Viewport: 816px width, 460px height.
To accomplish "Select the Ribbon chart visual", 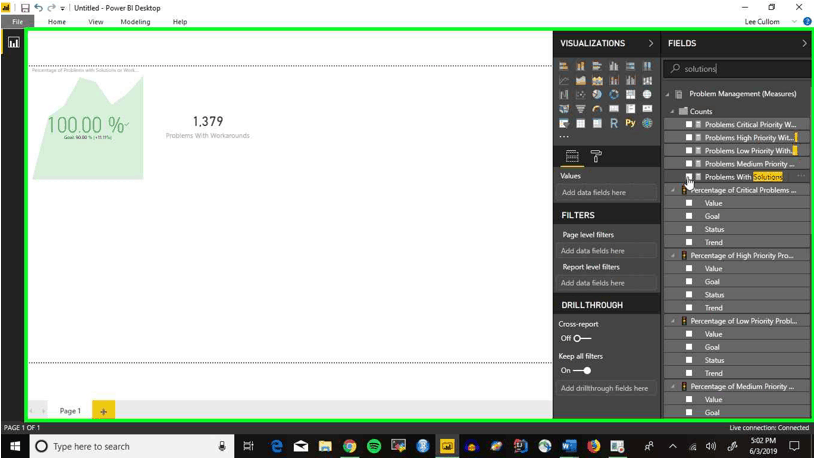I will pyautogui.click(x=647, y=81).
